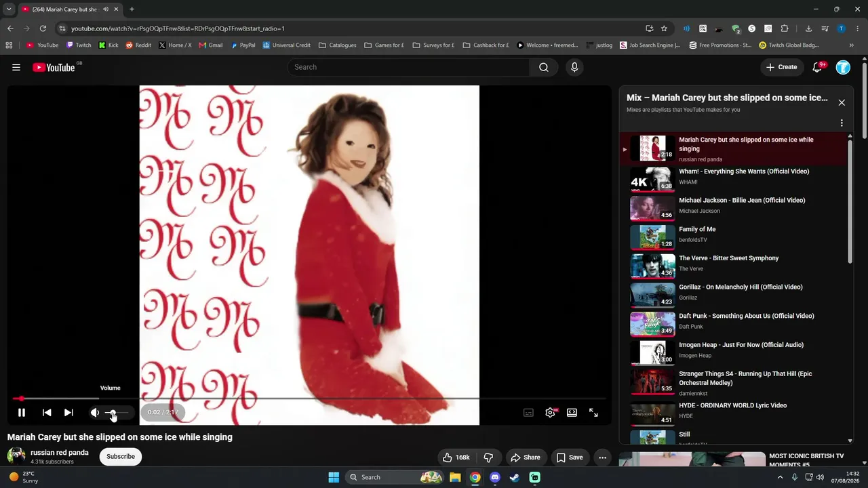The width and height of the screenshot is (868, 488).
Task: Install the app via address bar icon
Action: 649,28
